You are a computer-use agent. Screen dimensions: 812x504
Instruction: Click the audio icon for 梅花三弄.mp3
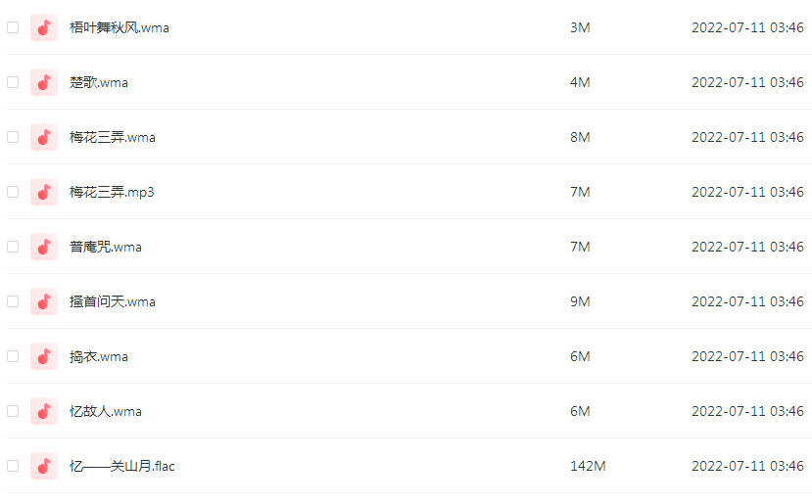click(x=44, y=192)
